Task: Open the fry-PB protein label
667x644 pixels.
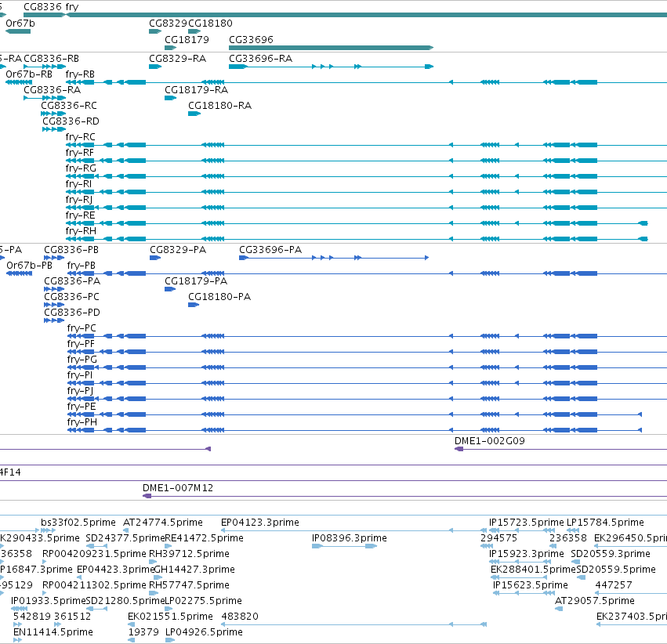Action: click(x=82, y=266)
